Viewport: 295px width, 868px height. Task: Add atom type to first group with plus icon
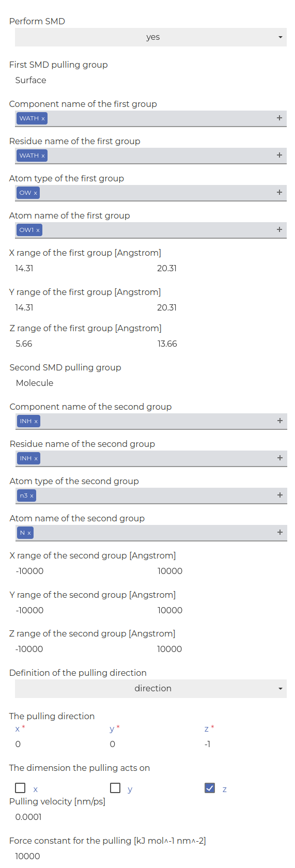[x=280, y=192]
